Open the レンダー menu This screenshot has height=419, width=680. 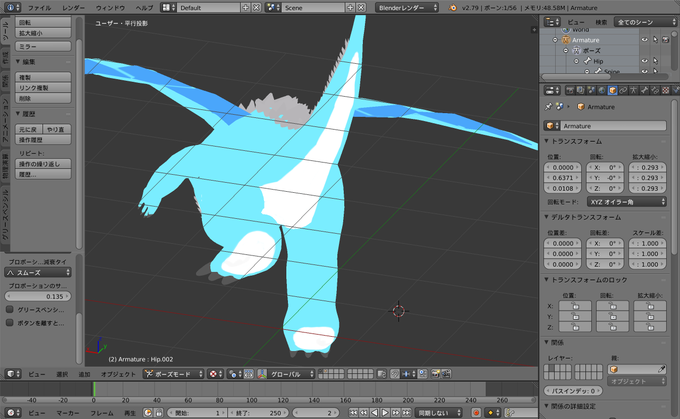coord(73,7)
